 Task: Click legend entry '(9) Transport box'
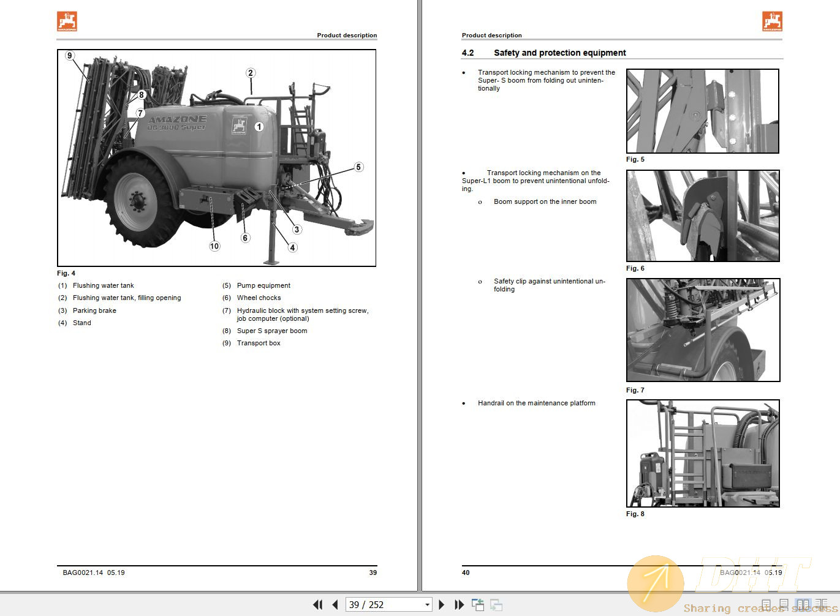251,343
